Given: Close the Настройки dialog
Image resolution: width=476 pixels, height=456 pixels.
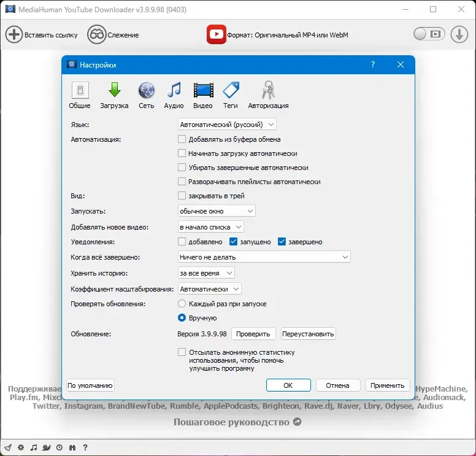Looking at the screenshot, I should 401,64.
